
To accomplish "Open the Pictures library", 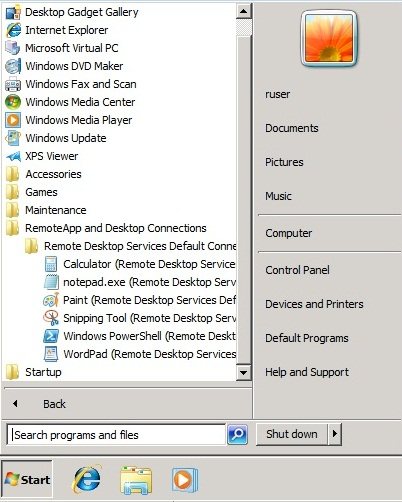I will (284, 162).
